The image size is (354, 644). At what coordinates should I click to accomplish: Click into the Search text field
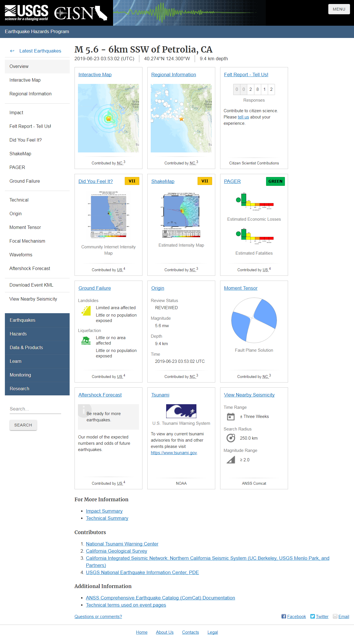point(35,409)
